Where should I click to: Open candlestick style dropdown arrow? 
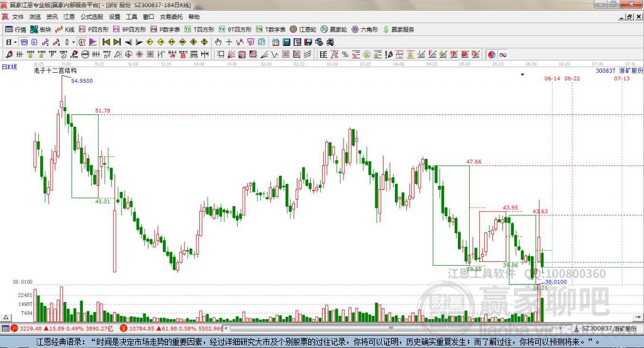point(73,42)
